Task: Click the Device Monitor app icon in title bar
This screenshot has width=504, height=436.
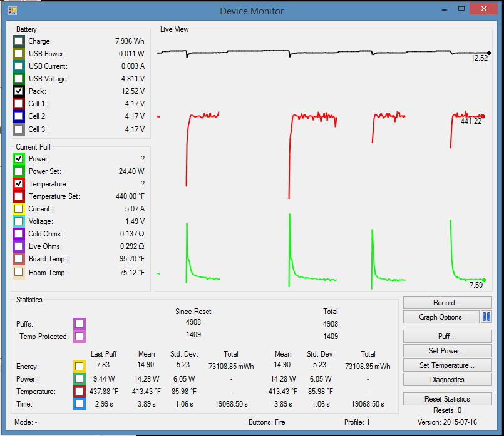Action: [x=13, y=11]
